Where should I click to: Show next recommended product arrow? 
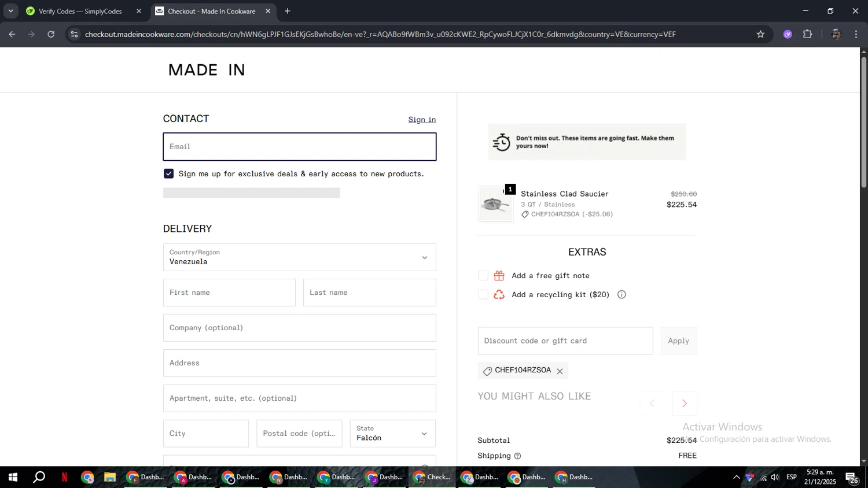coord(685,404)
